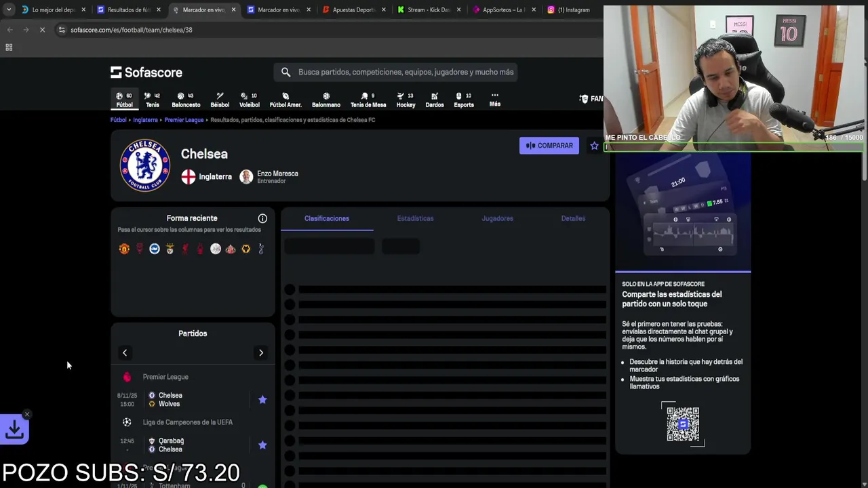This screenshot has height=488, width=868.
Task: Dismiss the download widget via small X
Action: click(27, 414)
